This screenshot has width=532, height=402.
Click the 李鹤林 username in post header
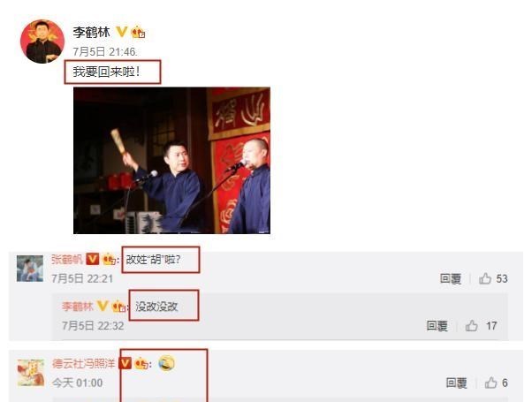tap(92, 32)
